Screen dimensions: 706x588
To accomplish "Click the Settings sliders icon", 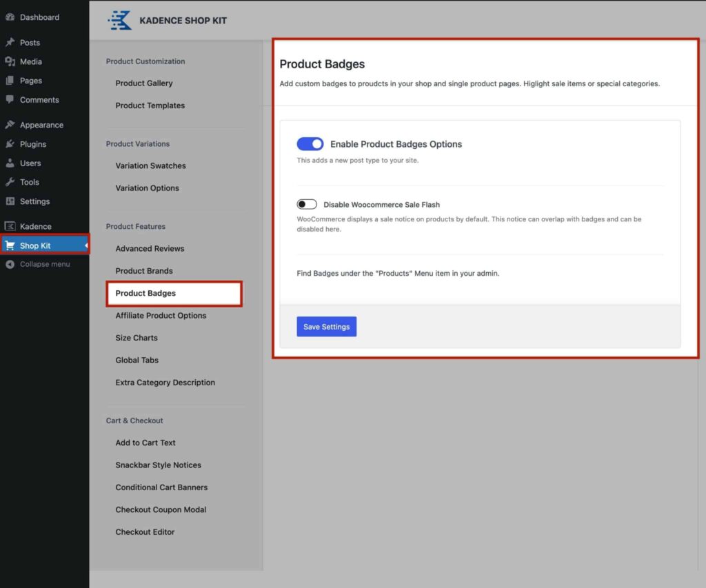I will 10,201.
